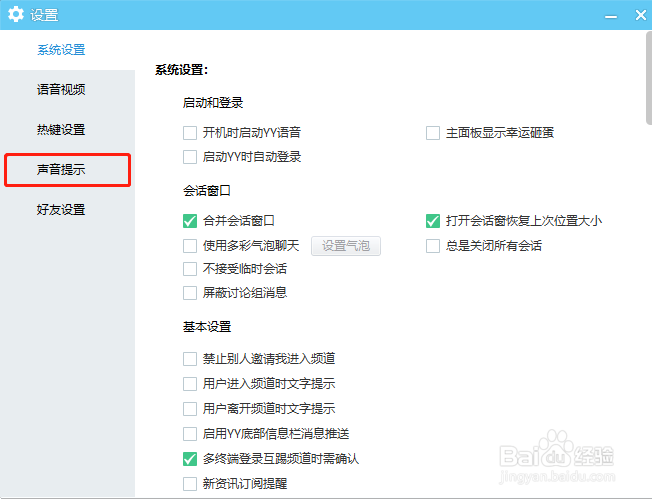Enable 使用多彩气泡聊天 checkbox
This screenshot has width=652, height=499.
[190, 246]
